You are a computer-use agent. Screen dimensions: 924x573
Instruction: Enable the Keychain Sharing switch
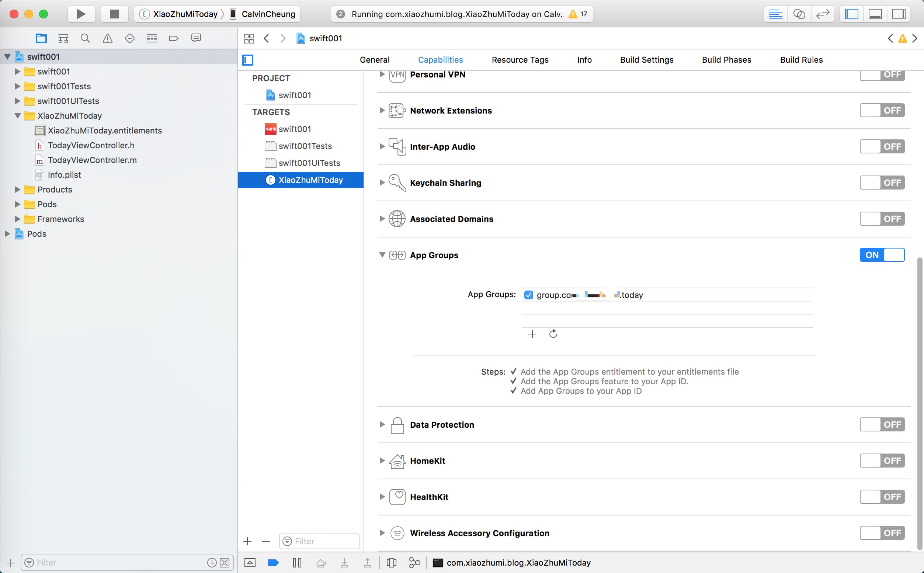click(x=882, y=183)
